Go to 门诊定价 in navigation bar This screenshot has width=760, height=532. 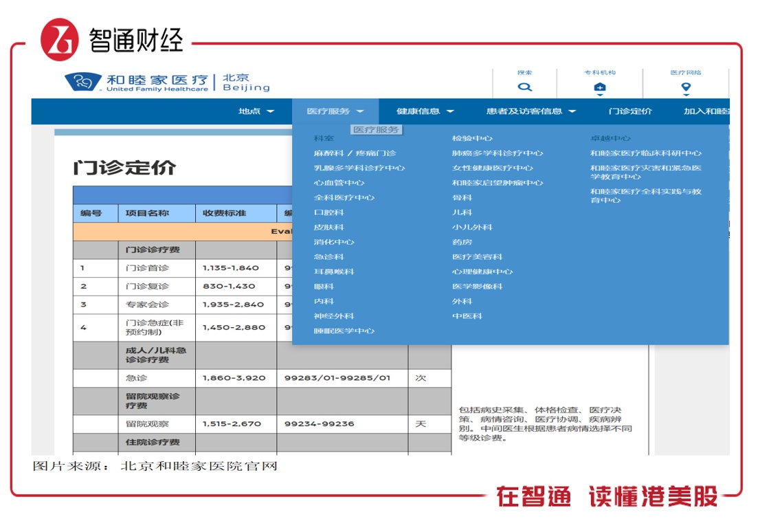(630, 111)
